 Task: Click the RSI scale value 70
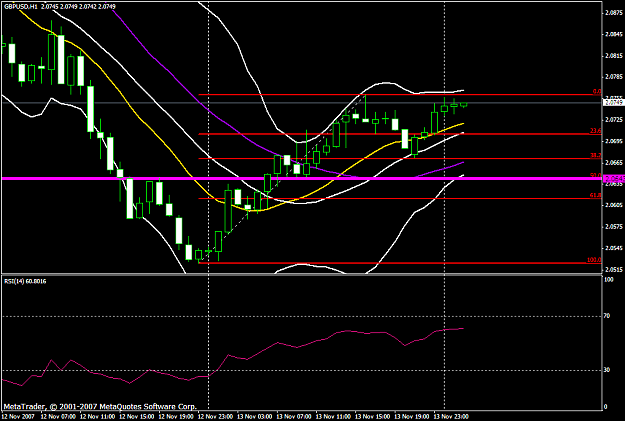tap(607, 316)
